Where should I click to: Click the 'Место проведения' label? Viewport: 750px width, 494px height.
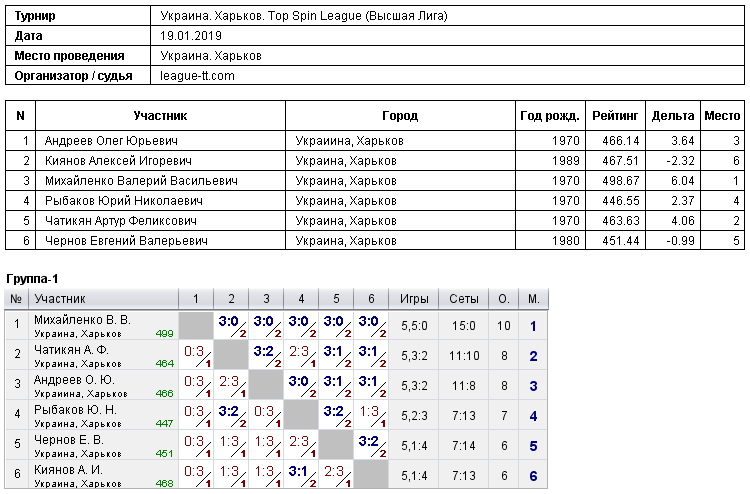click(x=69, y=56)
